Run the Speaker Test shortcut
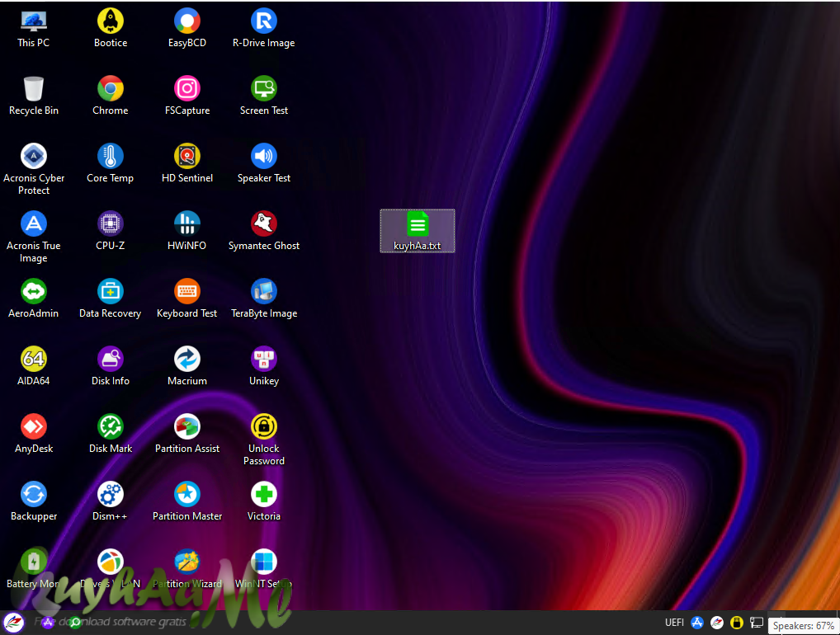Image resolution: width=840 pixels, height=635 pixels. click(x=263, y=164)
